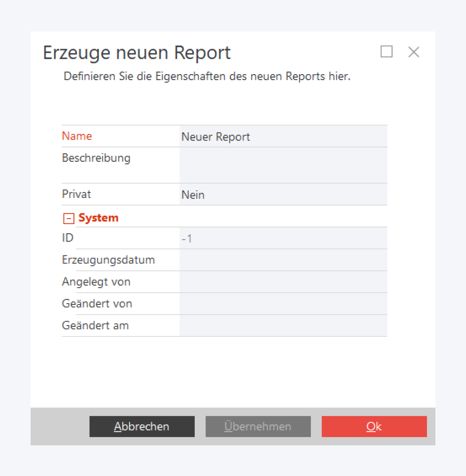
Task: Select the ID value field showing -1
Action: click(283, 238)
